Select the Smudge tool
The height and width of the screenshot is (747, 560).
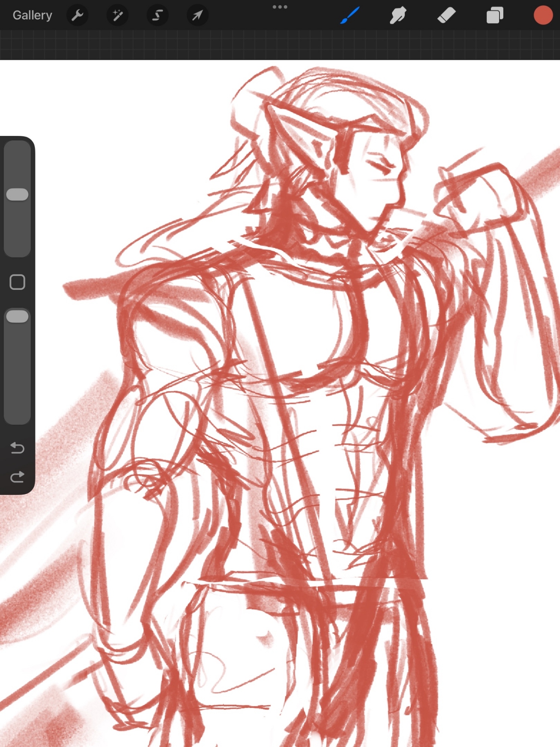[x=398, y=15]
